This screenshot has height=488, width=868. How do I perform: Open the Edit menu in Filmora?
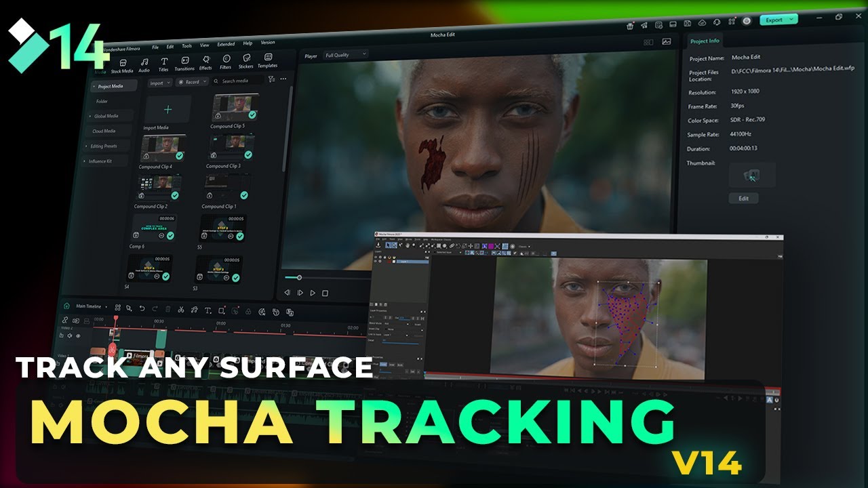coord(170,47)
